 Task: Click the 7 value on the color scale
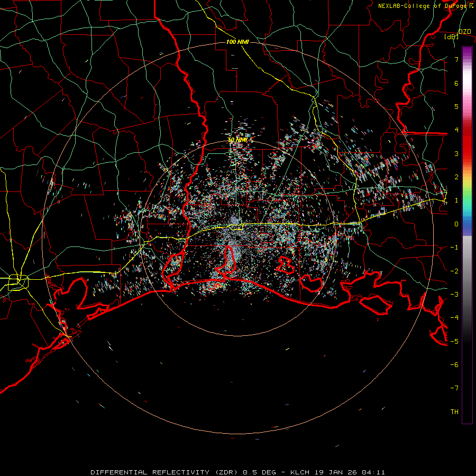tap(456, 59)
